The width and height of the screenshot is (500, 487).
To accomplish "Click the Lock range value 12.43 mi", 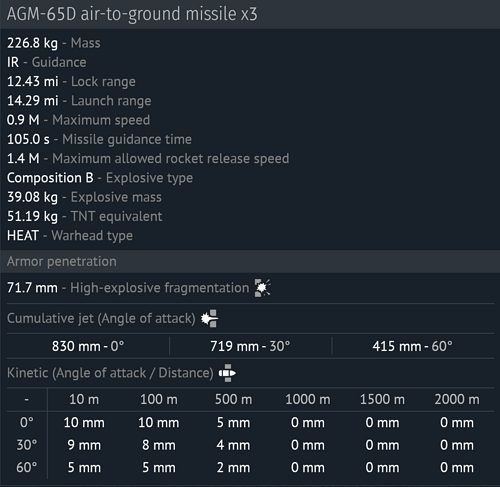I will point(33,82).
